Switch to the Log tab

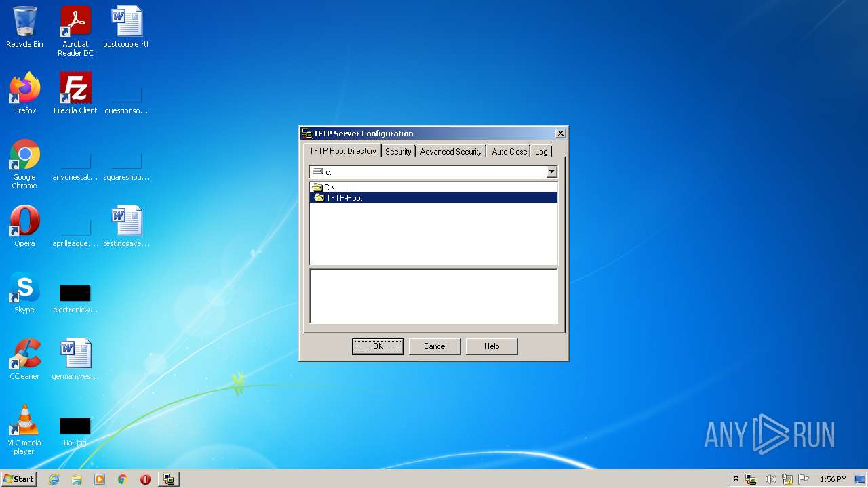point(541,152)
